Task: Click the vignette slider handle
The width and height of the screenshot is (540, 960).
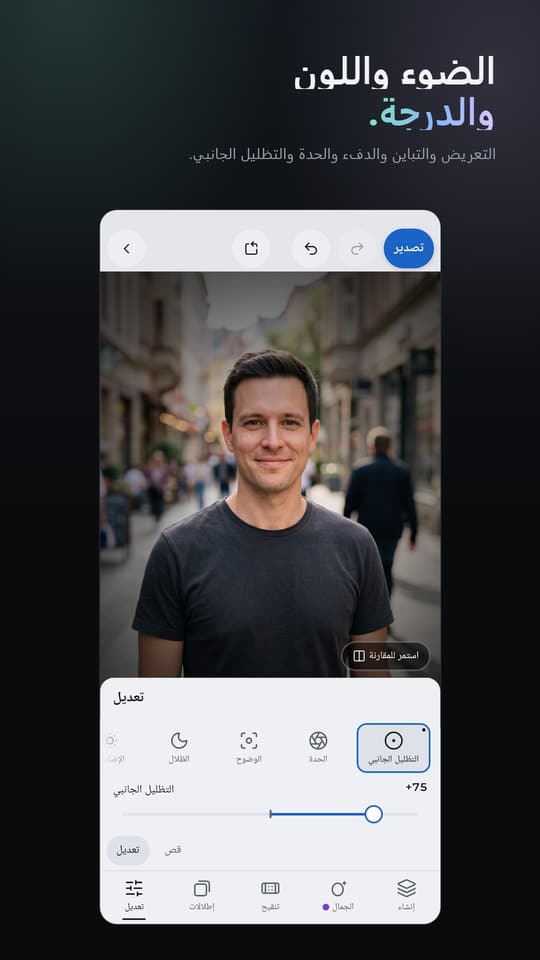Action: tap(373, 814)
